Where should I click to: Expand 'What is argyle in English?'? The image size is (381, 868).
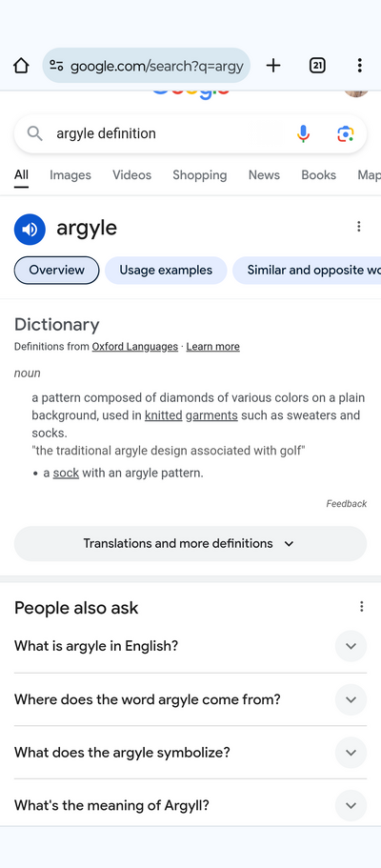[x=190, y=646]
